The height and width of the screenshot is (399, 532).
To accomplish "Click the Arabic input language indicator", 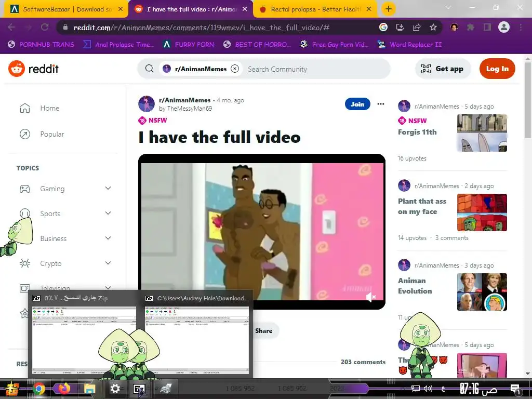I will point(444,389).
